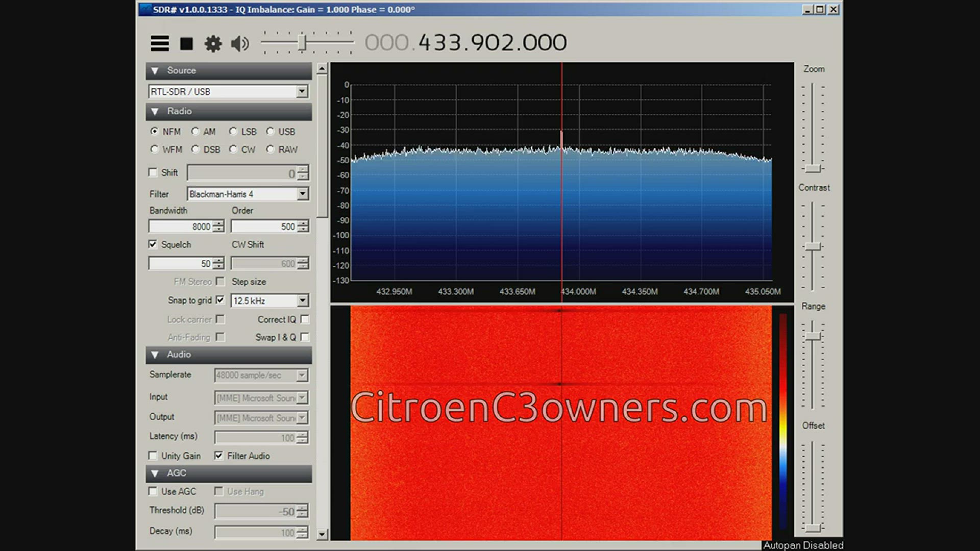The height and width of the screenshot is (551, 980).
Task: Select the LSB mode radio button
Action: coord(233,131)
